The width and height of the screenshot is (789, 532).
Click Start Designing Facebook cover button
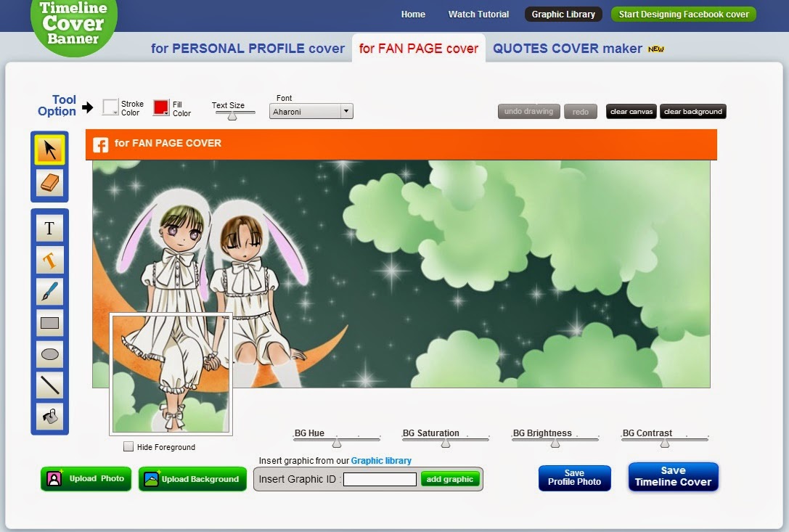tap(683, 14)
